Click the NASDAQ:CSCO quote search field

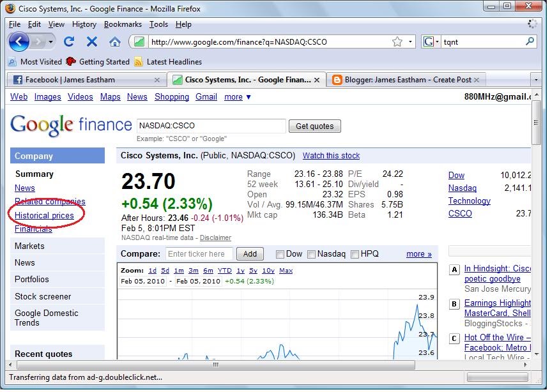pos(211,126)
